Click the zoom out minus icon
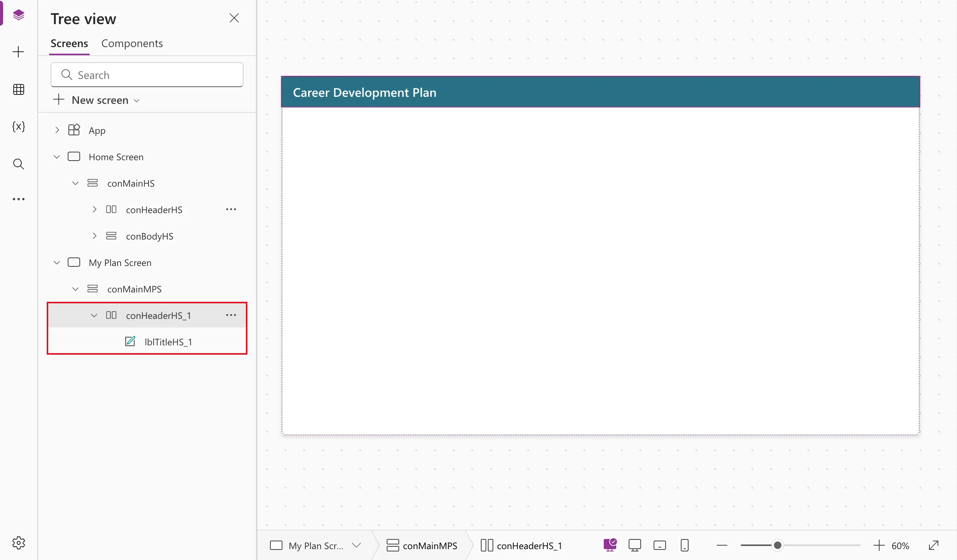957x560 pixels. [722, 545]
